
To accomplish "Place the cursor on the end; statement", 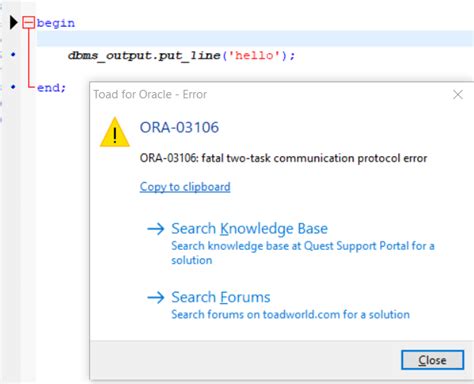I will pyautogui.click(x=51, y=88).
